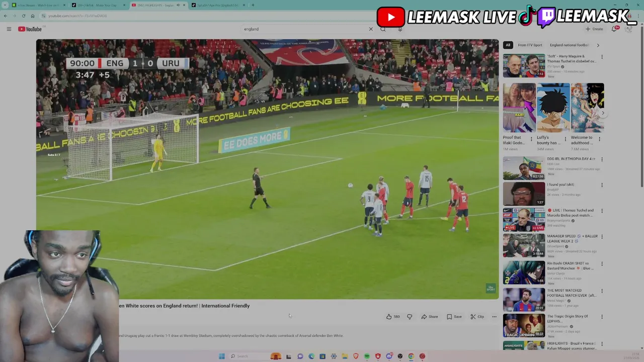Clear the 'england' search text
The width and height of the screenshot is (644, 362).
tap(371, 29)
